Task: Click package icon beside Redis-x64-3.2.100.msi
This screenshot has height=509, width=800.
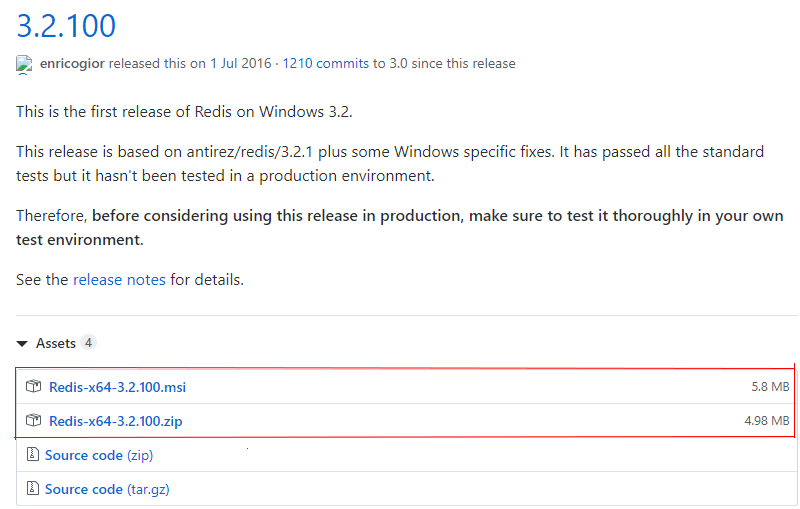Action: pyautogui.click(x=33, y=387)
